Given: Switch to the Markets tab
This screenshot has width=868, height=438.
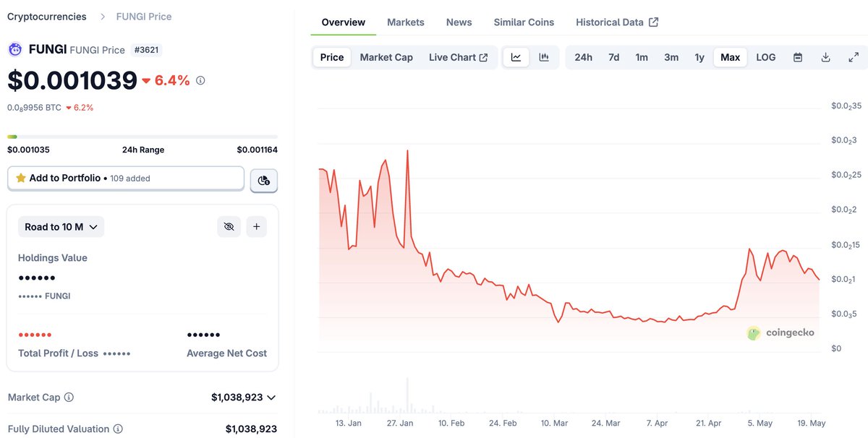Looking at the screenshot, I should tap(406, 22).
